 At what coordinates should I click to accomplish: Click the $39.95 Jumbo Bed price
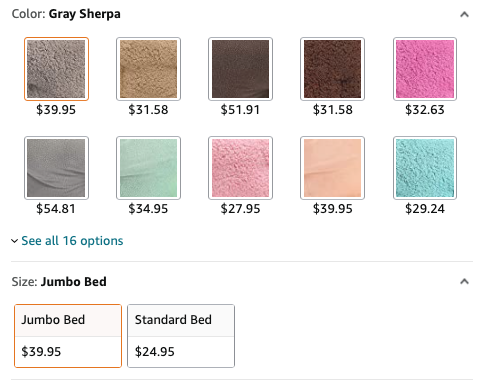tap(41, 352)
